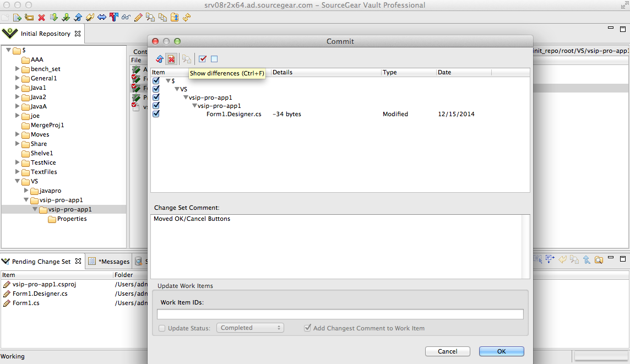630x364 pixels.
Task: Click the Label icon in main toolbar
Action: point(29,17)
